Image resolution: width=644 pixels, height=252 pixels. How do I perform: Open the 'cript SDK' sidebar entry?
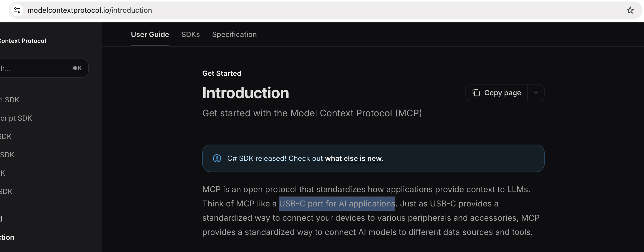coord(16,118)
